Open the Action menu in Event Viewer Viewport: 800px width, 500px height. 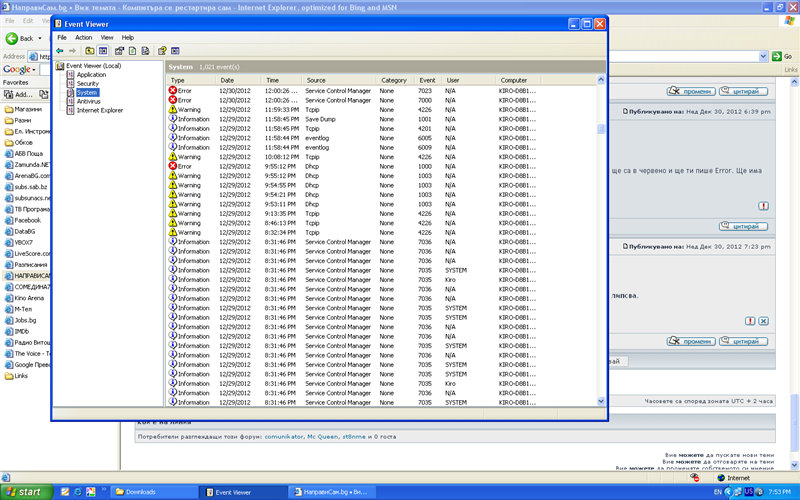84,37
